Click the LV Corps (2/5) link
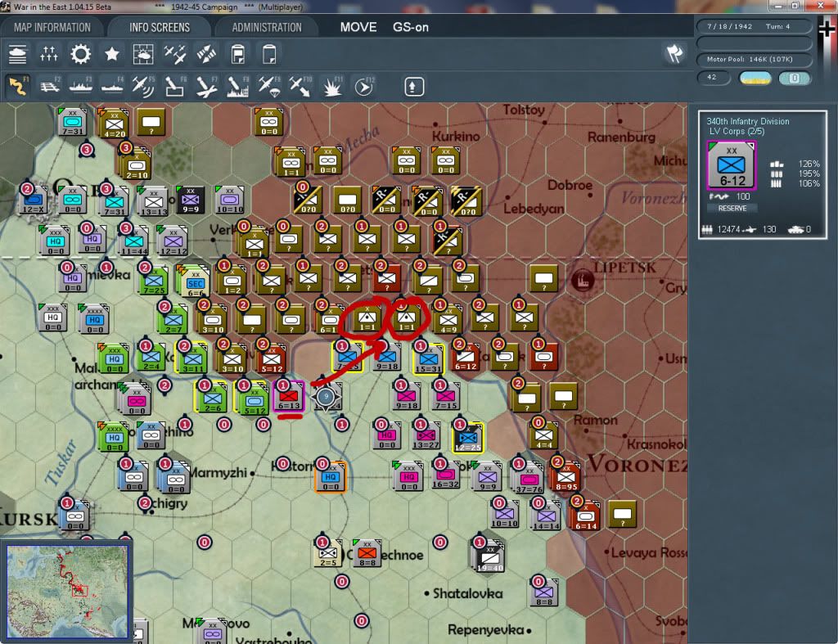 click(x=737, y=131)
